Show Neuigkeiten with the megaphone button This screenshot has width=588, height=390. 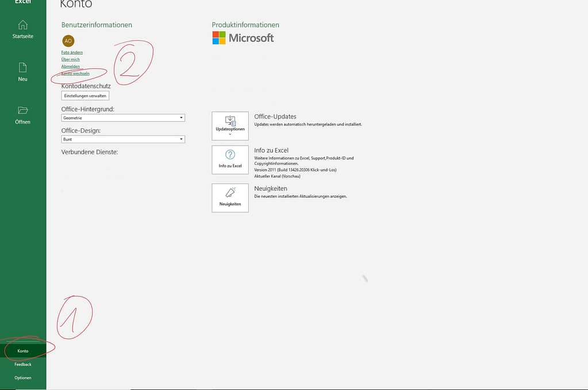tap(230, 198)
